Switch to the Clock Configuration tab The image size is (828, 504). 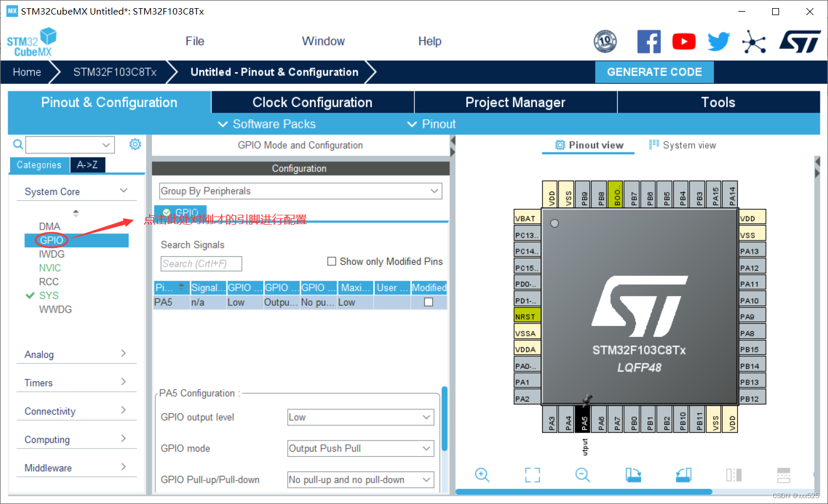(313, 102)
